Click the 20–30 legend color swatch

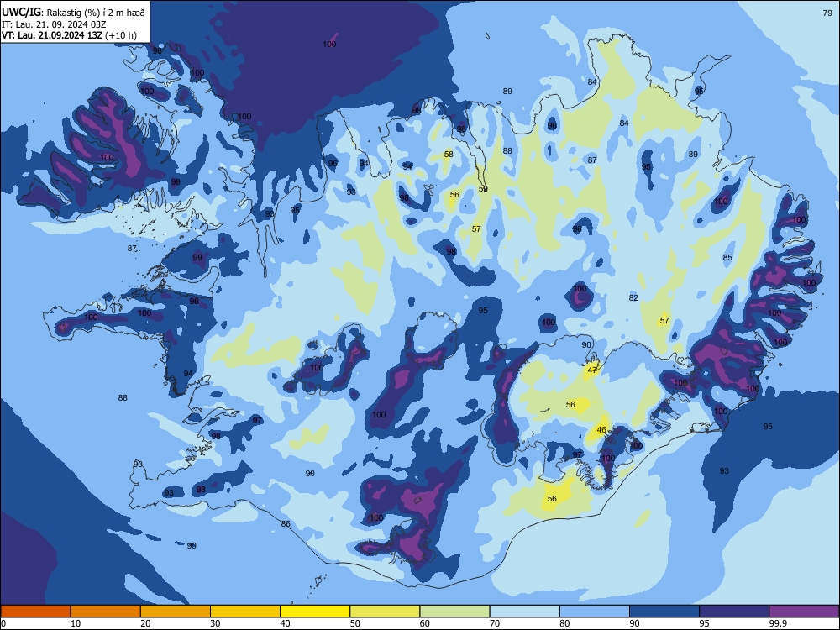pyautogui.click(x=176, y=612)
